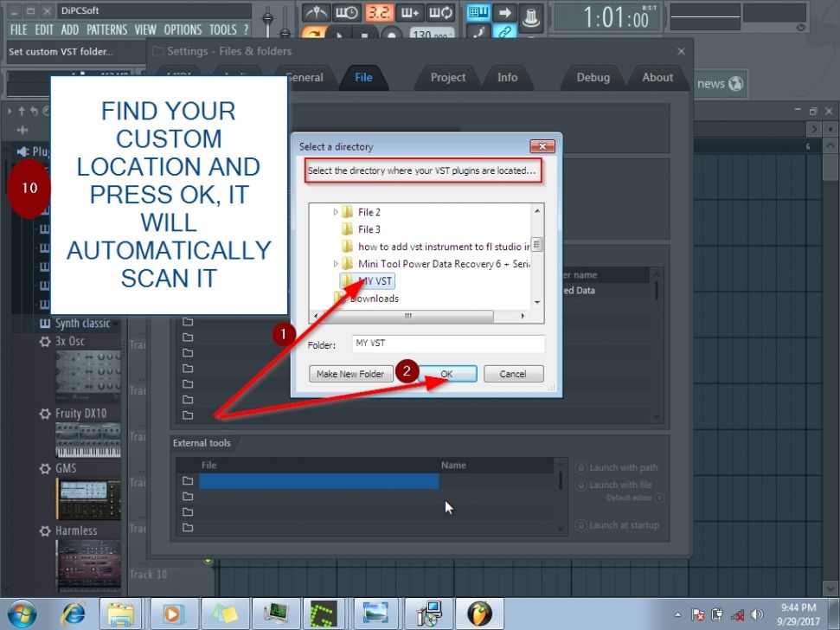Click the multilink to controllers knob icon
Screen dimensions: 840x630
click(x=530, y=16)
